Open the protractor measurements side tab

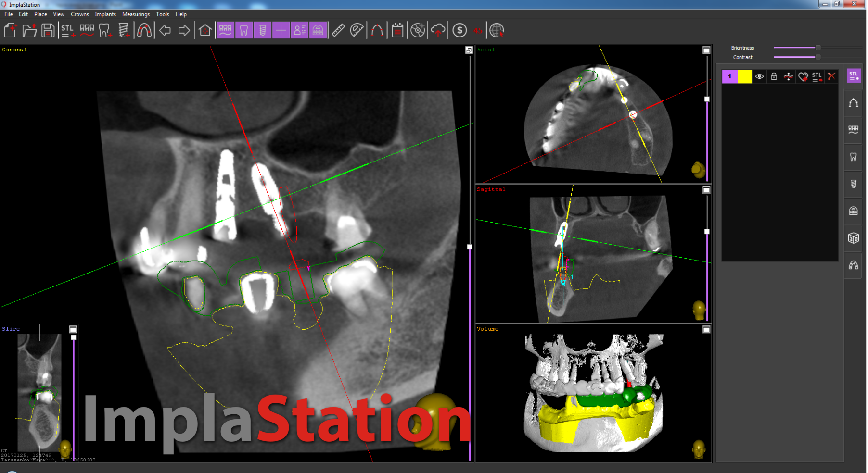853,211
